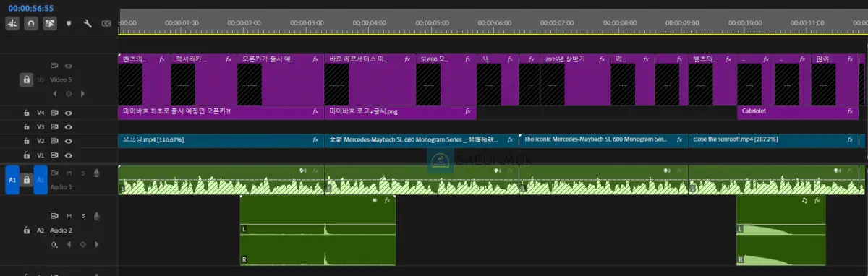Toggle lock on V1 track
The height and width of the screenshot is (276, 868).
coord(26,155)
